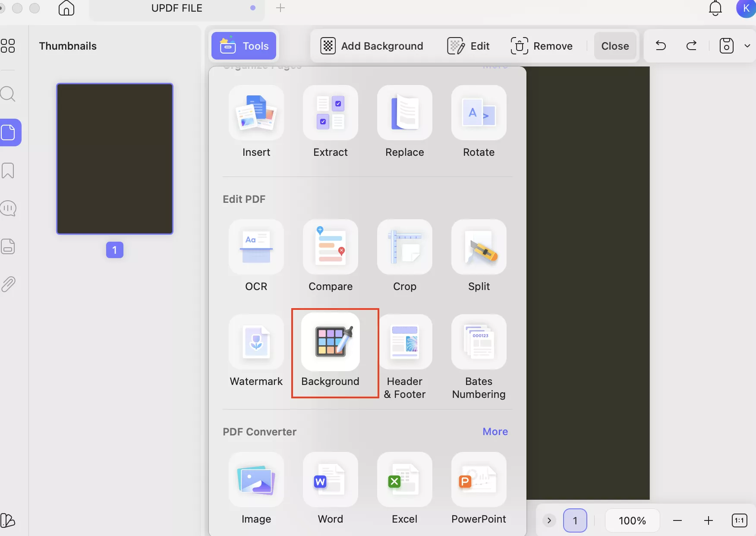Undo the last action
This screenshot has height=536, width=756.
pos(661,46)
